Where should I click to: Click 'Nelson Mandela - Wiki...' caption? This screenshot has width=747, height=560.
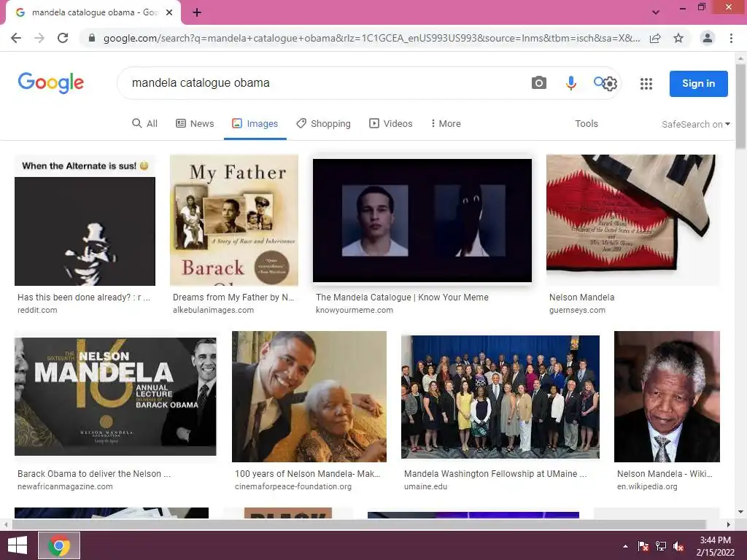pyautogui.click(x=665, y=474)
